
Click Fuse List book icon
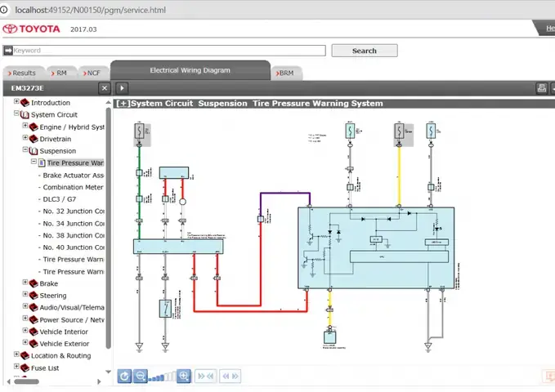(25, 368)
